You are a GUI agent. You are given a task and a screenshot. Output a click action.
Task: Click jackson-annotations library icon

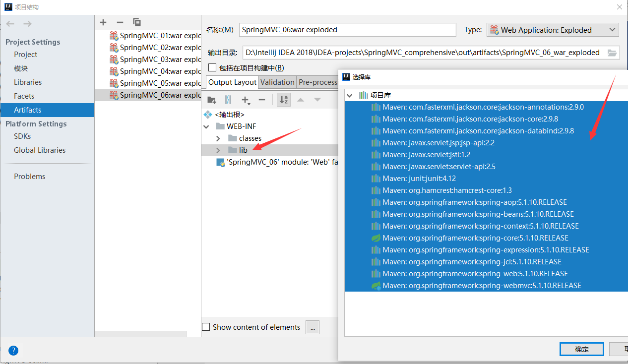tap(376, 107)
